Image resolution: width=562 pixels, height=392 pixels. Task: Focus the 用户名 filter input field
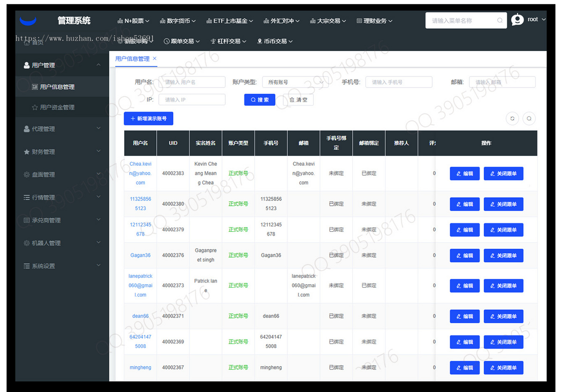pos(192,82)
